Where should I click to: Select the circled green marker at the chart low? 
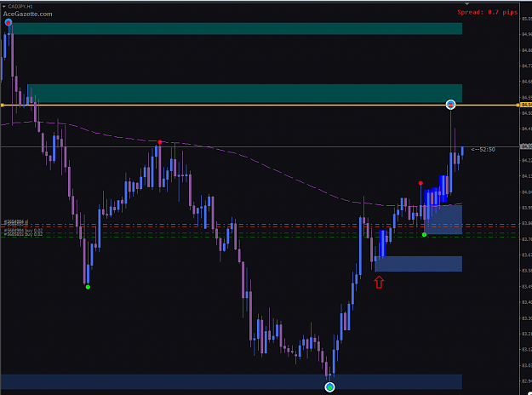pyautogui.click(x=329, y=386)
